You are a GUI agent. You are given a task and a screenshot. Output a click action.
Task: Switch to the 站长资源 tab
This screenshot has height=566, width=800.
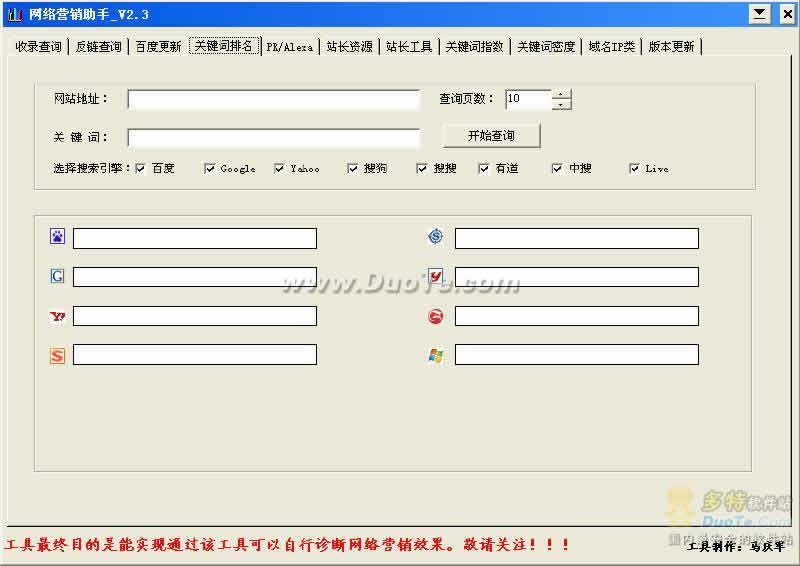[349, 47]
